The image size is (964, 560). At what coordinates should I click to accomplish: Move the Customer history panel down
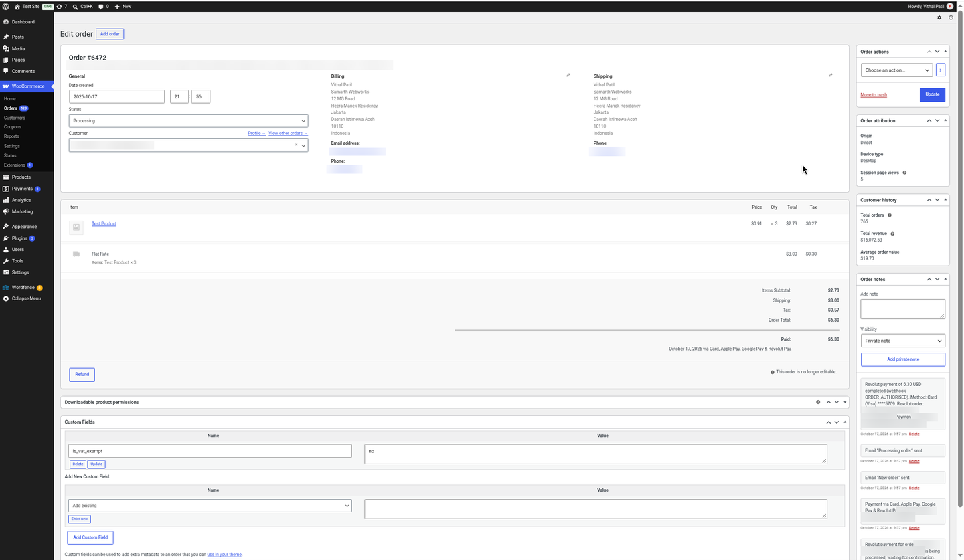[x=937, y=200]
